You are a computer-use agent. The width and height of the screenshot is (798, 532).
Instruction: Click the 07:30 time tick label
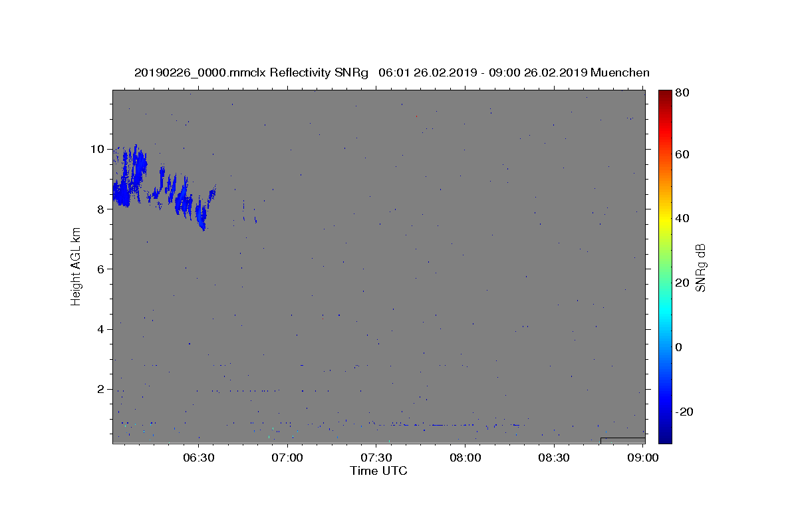point(376,458)
